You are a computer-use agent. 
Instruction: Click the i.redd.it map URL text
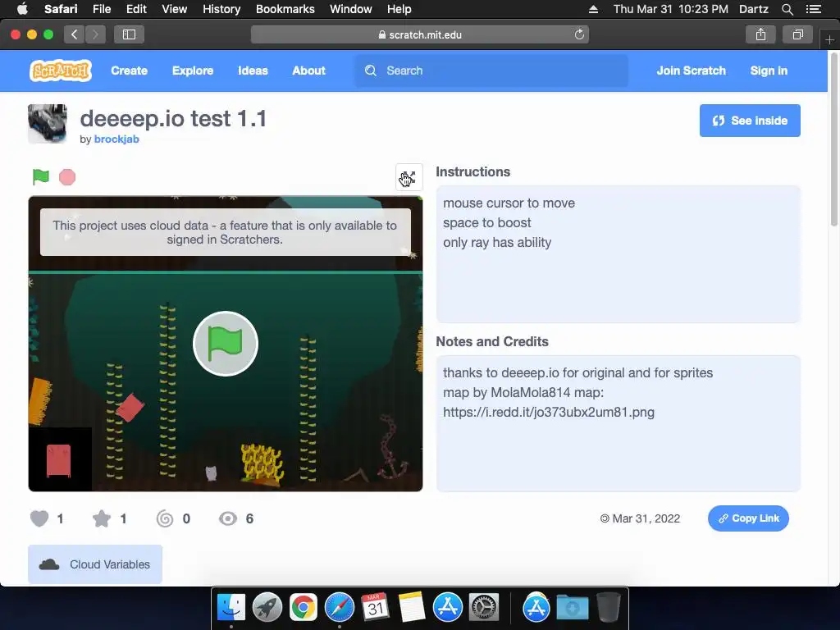click(x=549, y=413)
